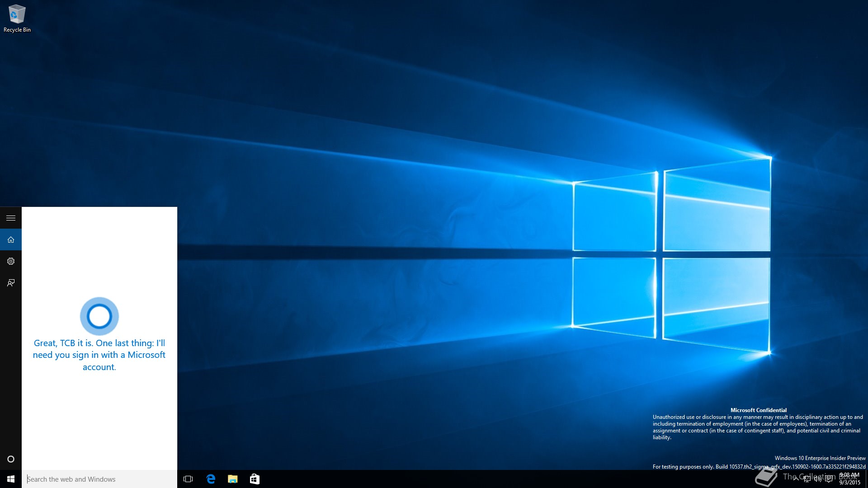868x488 pixels.
Task: Open the clock showing 9/3/2015
Action: [849, 479]
